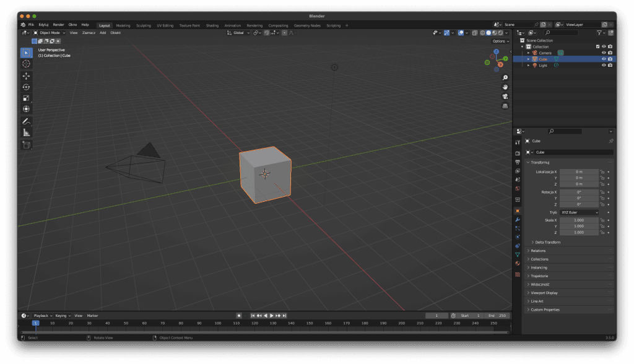Click the Options button in viewport
The image size is (634, 364).
click(500, 41)
